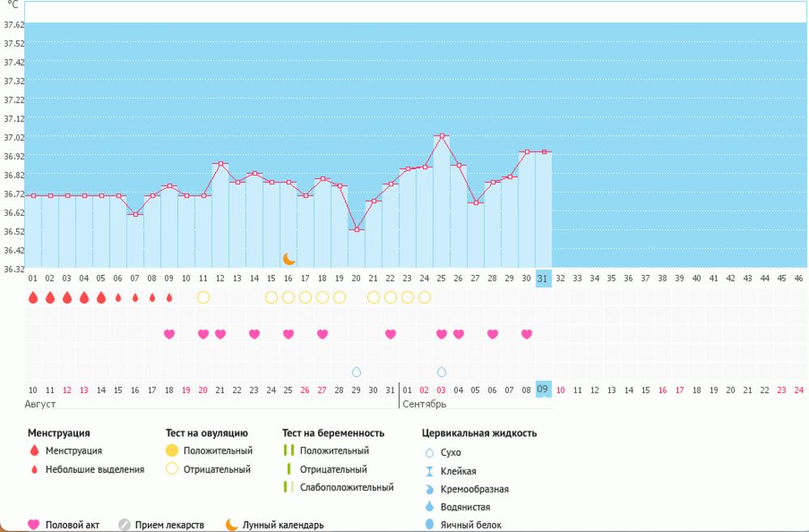The image size is (809, 532).
Task: Click the temperature point on cycle day 12
Action: click(220, 164)
